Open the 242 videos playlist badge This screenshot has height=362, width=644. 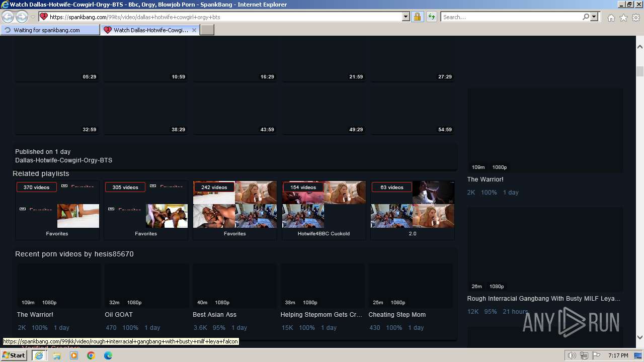pyautogui.click(x=214, y=187)
